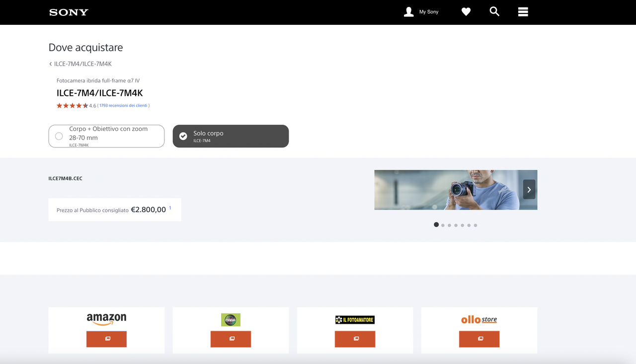Select the second carousel dot

tap(443, 225)
